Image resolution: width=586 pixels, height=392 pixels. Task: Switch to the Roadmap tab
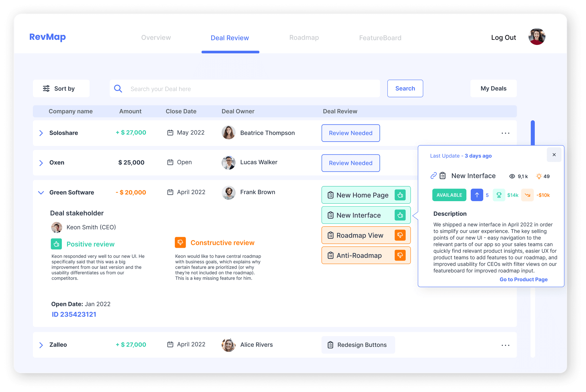pos(304,38)
